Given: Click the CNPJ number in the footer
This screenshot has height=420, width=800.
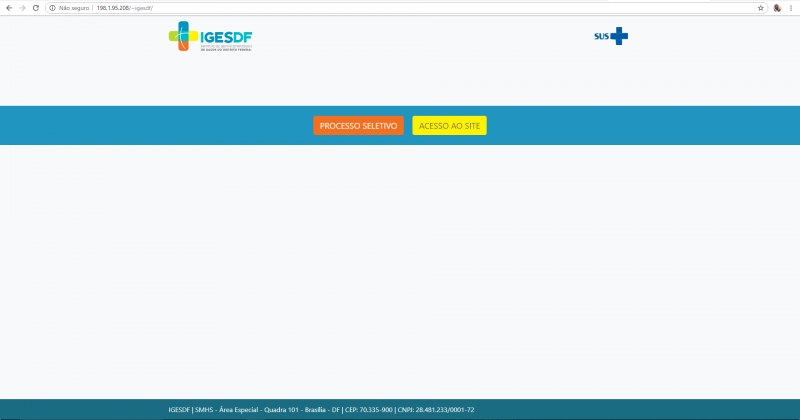Looking at the screenshot, I should (446, 410).
